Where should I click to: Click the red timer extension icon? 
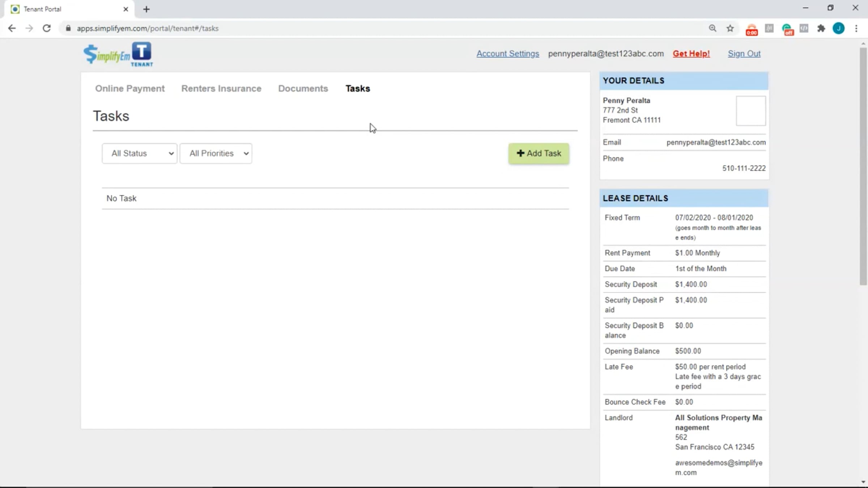752,29
